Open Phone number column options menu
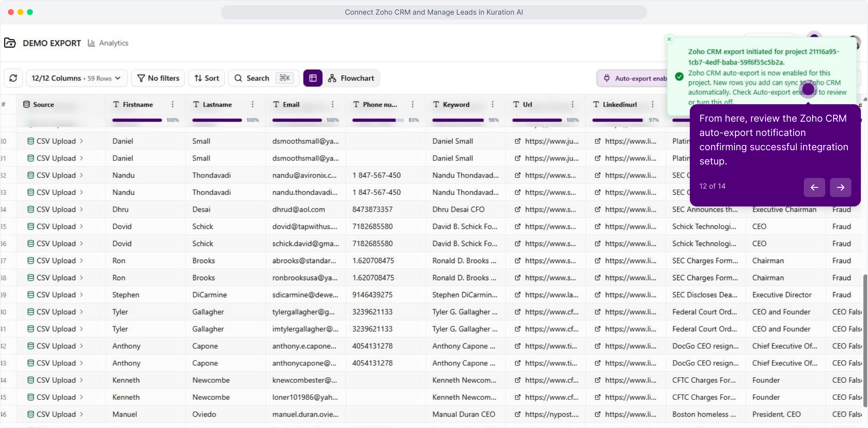 click(413, 104)
